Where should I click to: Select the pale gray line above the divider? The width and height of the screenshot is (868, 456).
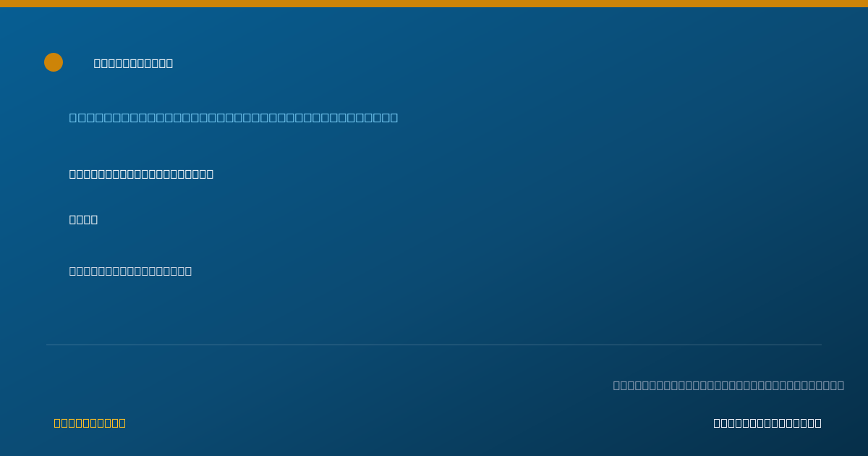130,271
